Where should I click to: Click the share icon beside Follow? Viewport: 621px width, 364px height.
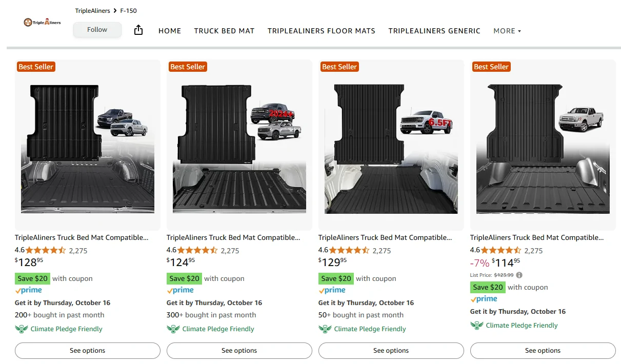click(138, 31)
